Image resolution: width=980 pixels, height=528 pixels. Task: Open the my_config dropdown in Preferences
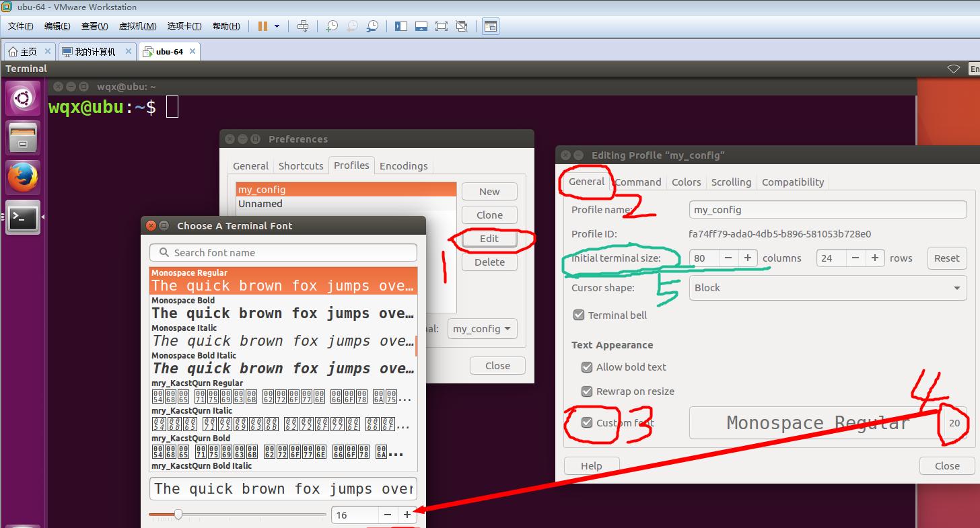click(482, 329)
